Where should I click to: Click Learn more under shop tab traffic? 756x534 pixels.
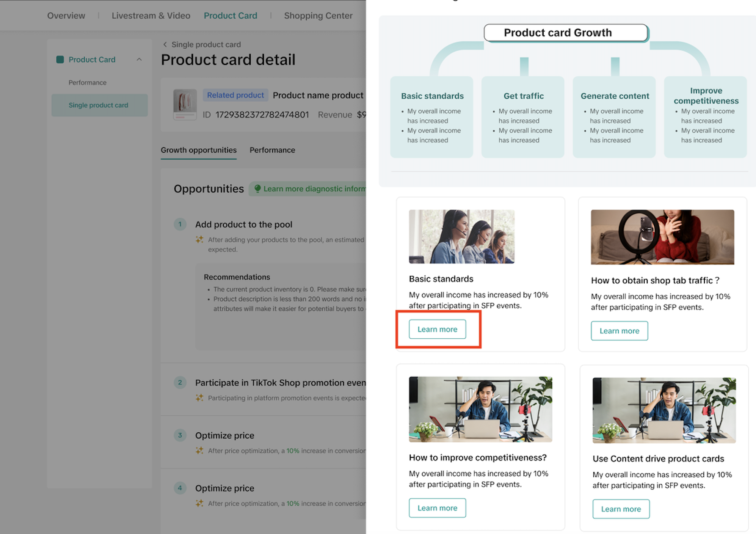coord(619,331)
